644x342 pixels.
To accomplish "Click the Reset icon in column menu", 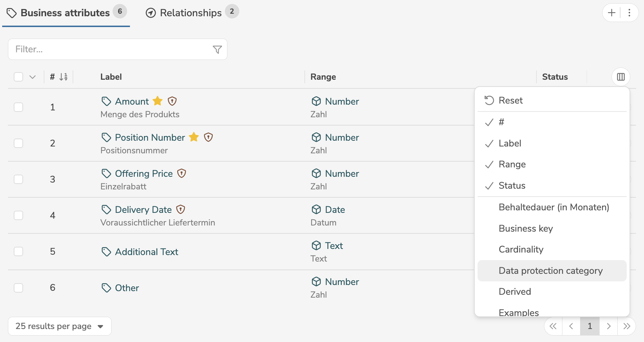I will click(x=489, y=100).
